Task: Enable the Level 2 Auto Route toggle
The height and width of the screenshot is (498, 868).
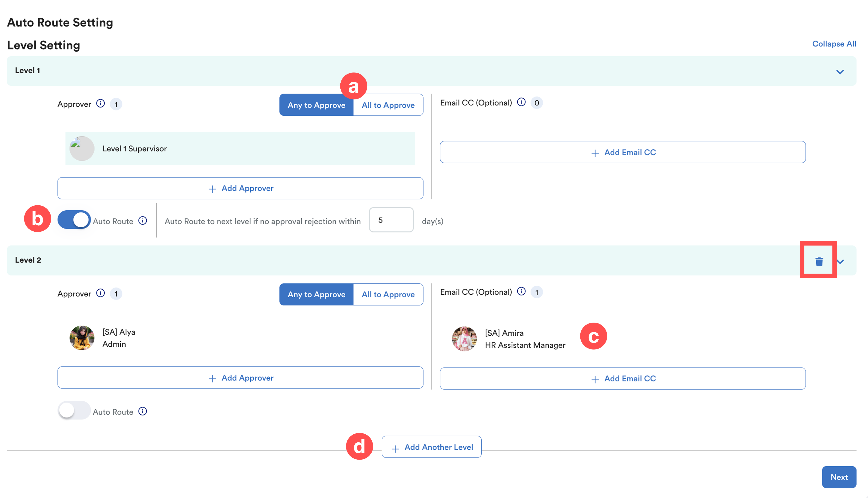Action: pos(74,411)
